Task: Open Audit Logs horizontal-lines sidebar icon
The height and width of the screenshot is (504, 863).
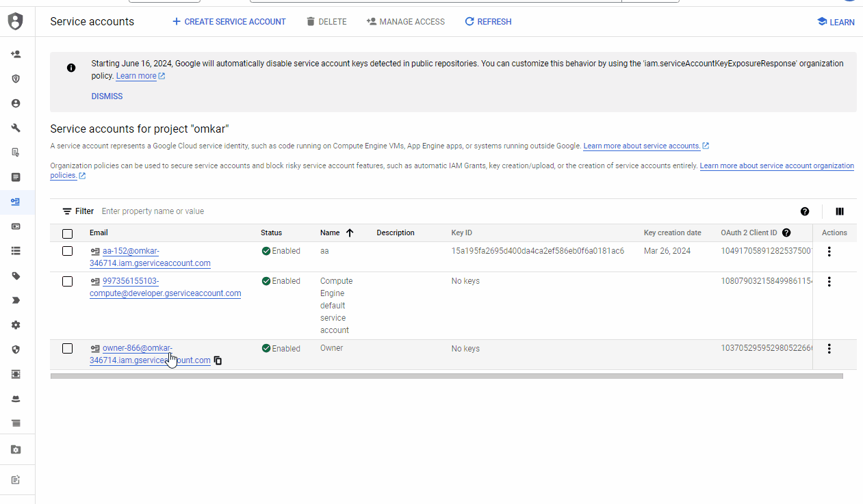Action: click(16, 423)
